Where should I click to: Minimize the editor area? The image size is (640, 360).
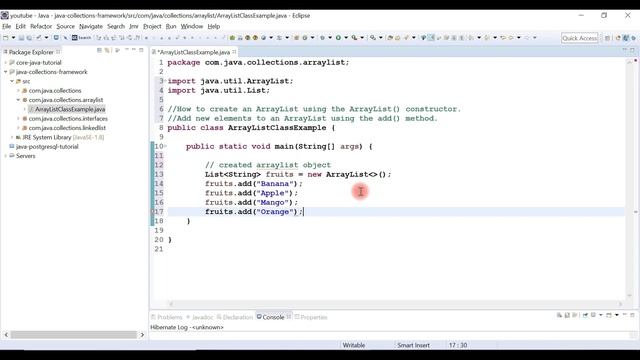pyautogui.click(x=624, y=50)
